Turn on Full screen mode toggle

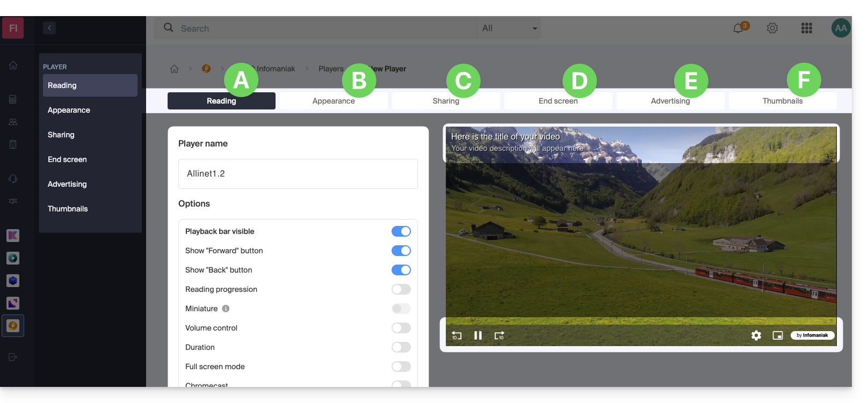(401, 367)
